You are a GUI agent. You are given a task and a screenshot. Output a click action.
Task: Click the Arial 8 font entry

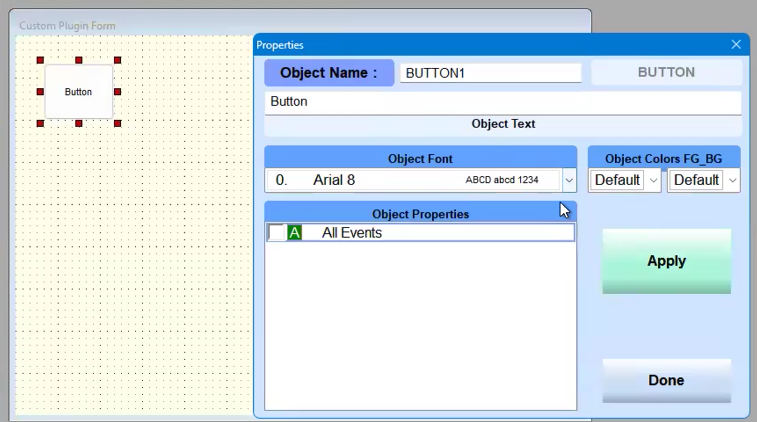[334, 180]
